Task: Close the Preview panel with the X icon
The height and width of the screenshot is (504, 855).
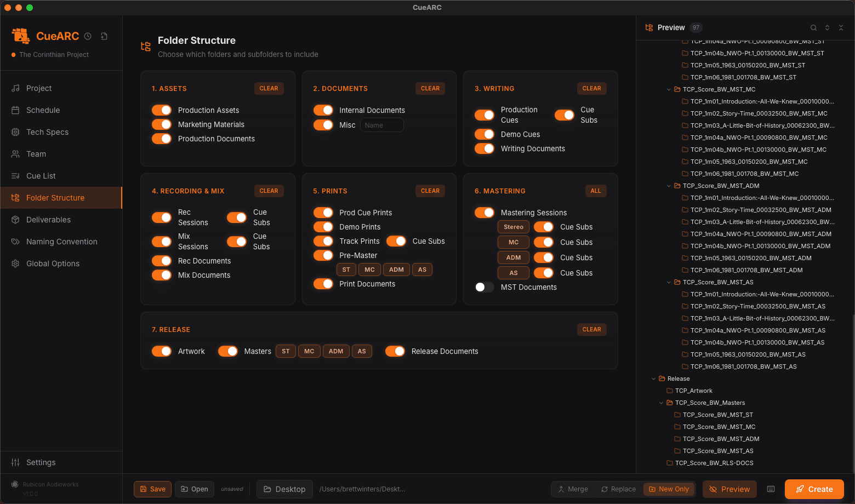Action: pyautogui.click(x=841, y=28)
